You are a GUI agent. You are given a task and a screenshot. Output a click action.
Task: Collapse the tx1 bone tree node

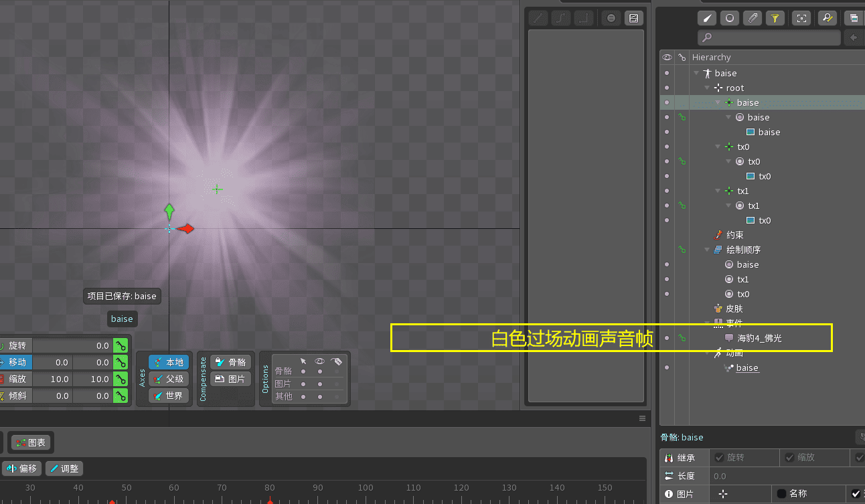point(718,191)
